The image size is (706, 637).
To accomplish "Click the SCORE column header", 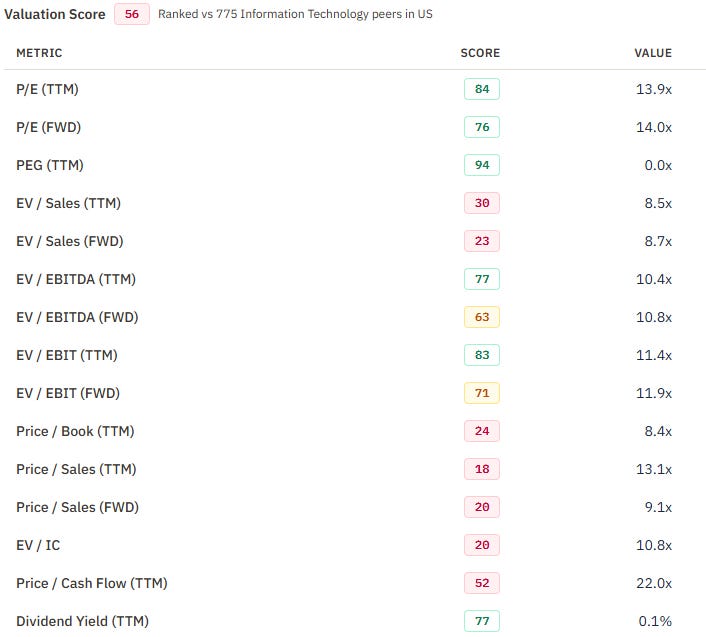I will coord(480,53).
